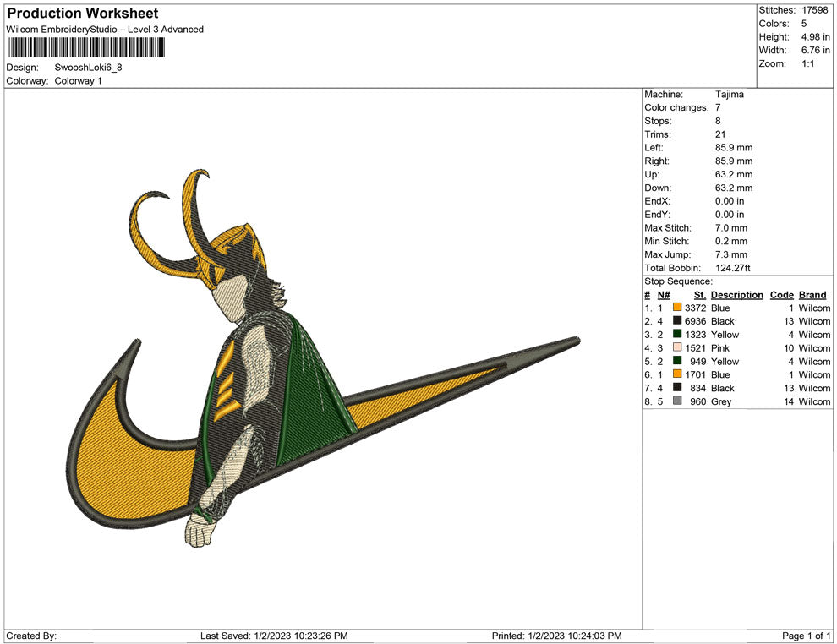Select the orange swatch with 1701 stitches
The height and width of the screenshot is (644, 837).
677,374
